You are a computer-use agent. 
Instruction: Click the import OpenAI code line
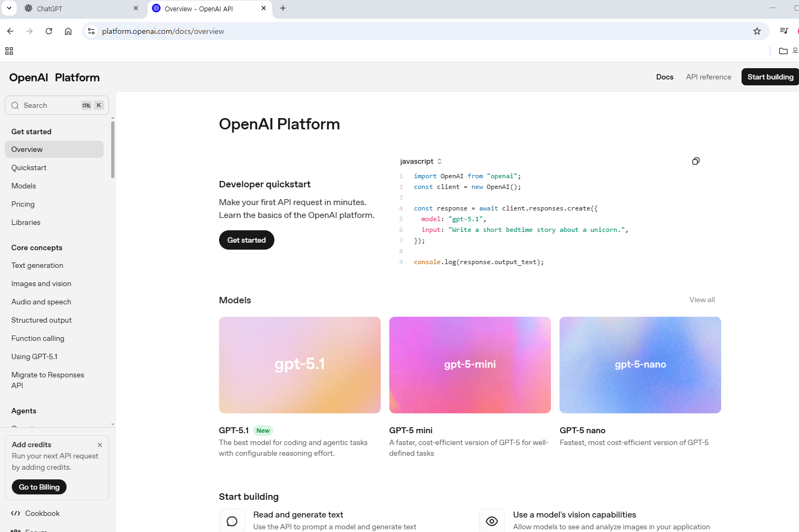(467, 176)
